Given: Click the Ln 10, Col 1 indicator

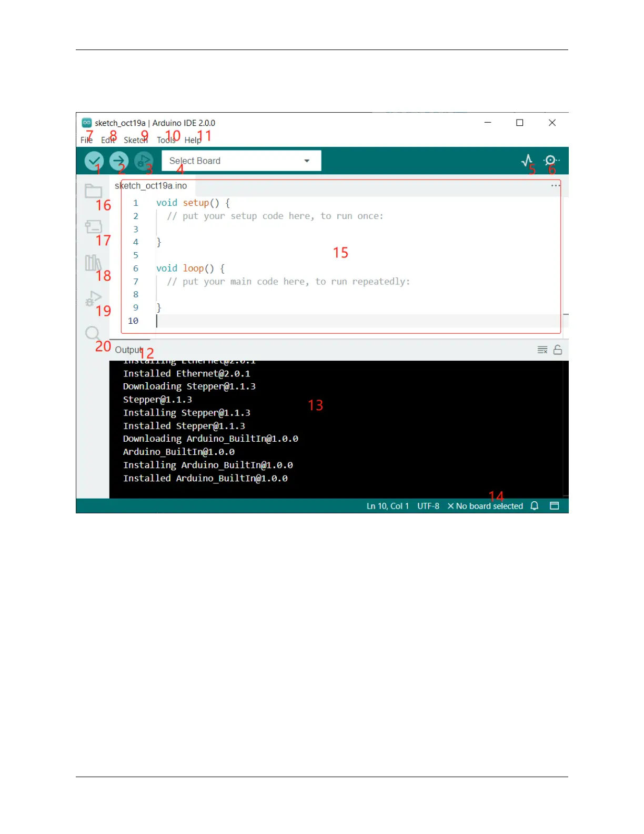Looking at the screenshot, I should pyautogui.click(x=388, y=506).
